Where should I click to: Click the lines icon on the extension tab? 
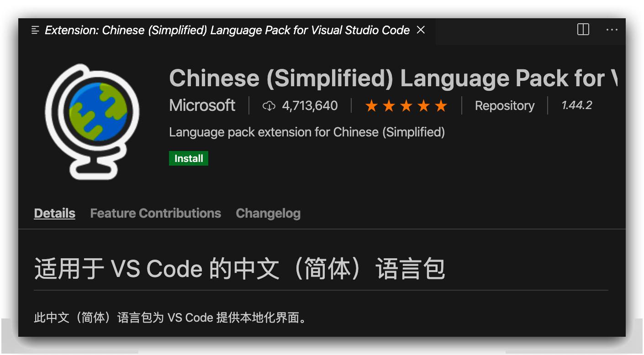point(35,30)
